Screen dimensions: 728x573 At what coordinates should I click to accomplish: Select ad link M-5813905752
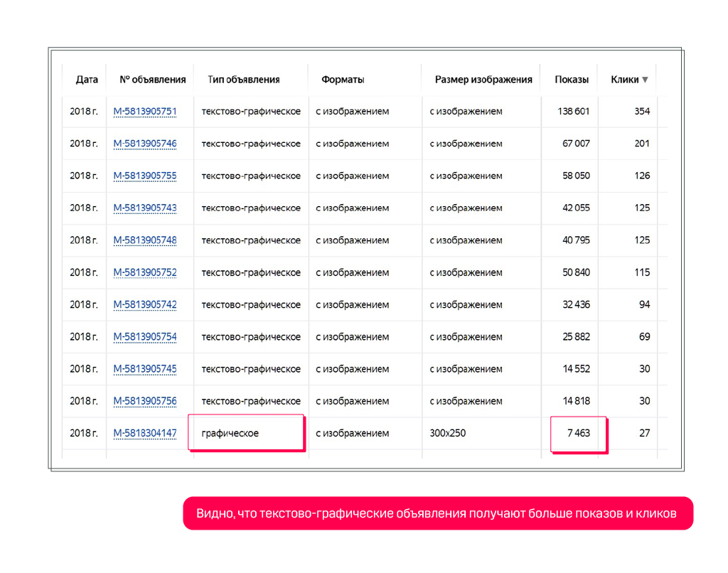tap(145, 272)
